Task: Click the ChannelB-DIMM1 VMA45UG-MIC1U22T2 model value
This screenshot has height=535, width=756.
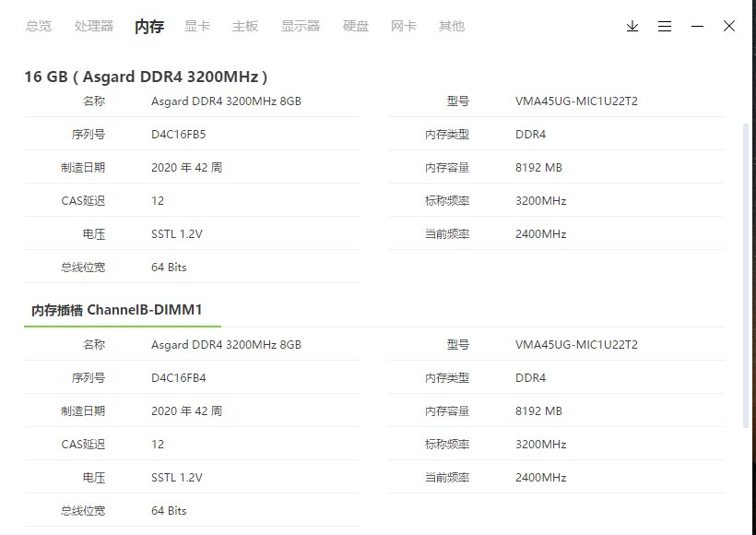Action: coord(576,345)
